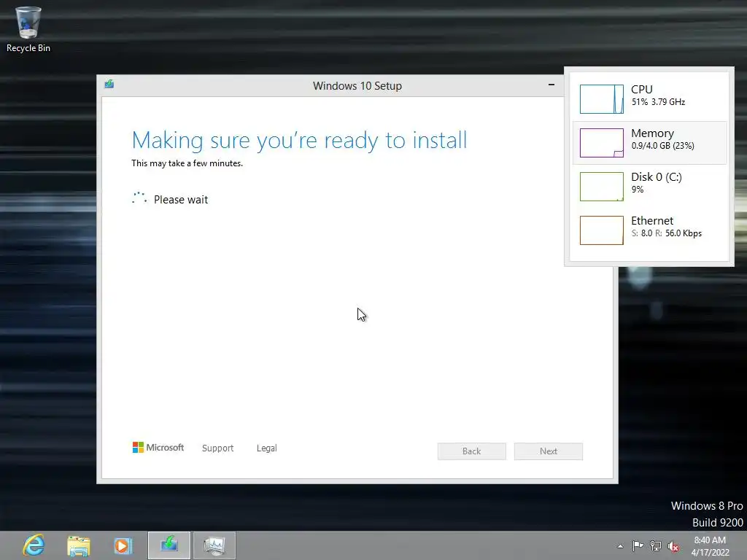Open File Explorer from the taskbar

[x=79, y=545]
